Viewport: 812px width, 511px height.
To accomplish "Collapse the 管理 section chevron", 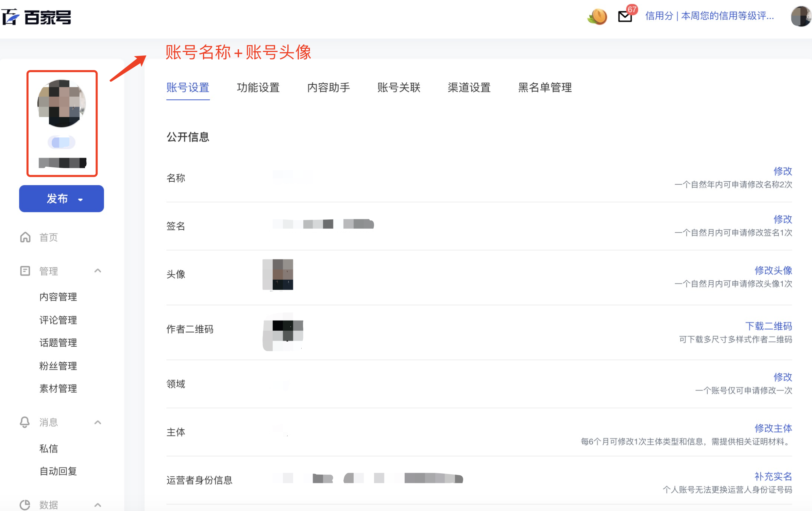I will (x=98, y=271).
